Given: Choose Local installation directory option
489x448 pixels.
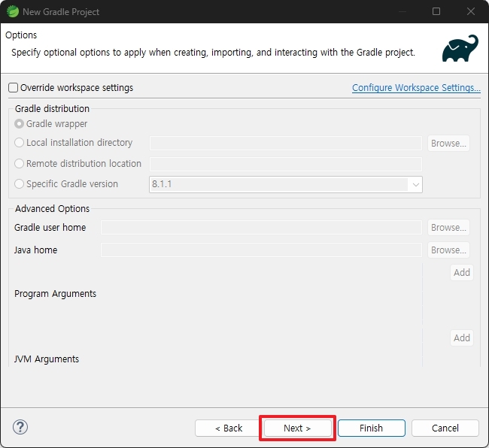Looking at the screenshot, I should pos(19,143).
